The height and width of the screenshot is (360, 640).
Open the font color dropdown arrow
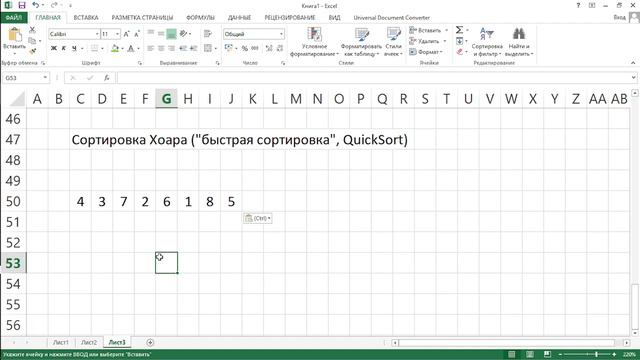pyautogui.click(x=138, y=49)
